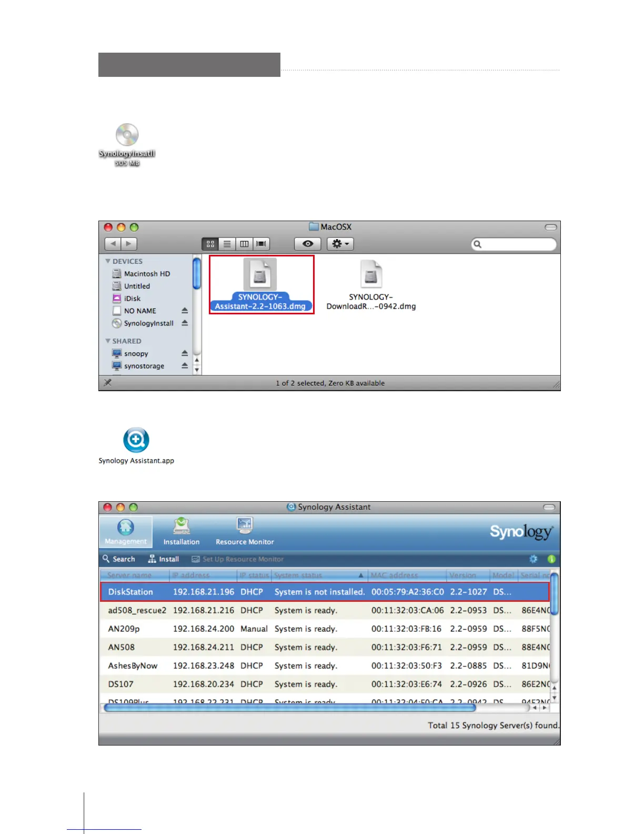Click the 192.168.24.200 IP address cell
This screenshot has height=834, width=644.
click(204, 629)
